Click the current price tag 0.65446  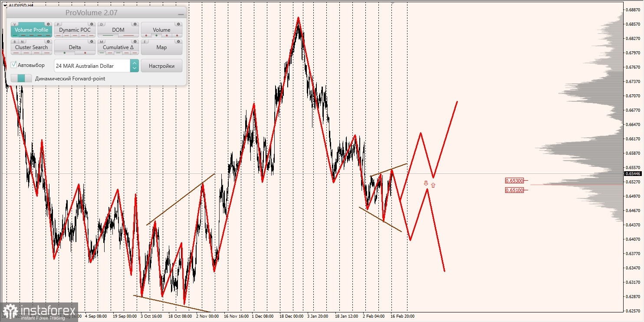[x=633, y=173]
